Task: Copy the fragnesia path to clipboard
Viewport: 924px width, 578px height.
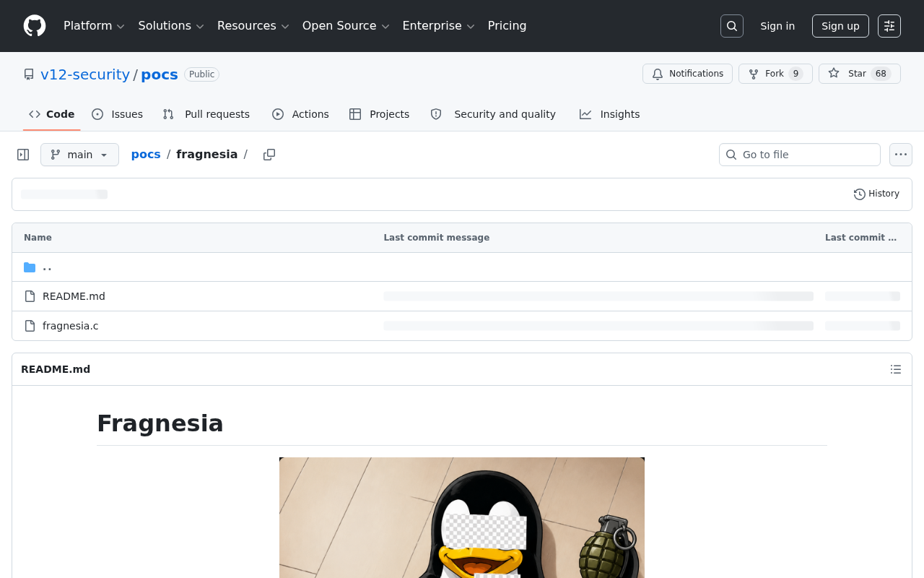Action: tap(269, 155)
